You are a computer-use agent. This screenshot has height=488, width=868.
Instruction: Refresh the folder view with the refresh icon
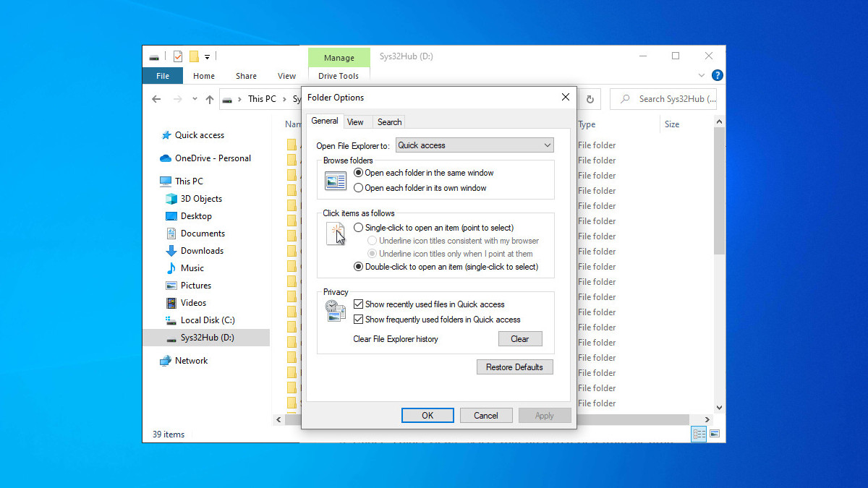(590, 99)
